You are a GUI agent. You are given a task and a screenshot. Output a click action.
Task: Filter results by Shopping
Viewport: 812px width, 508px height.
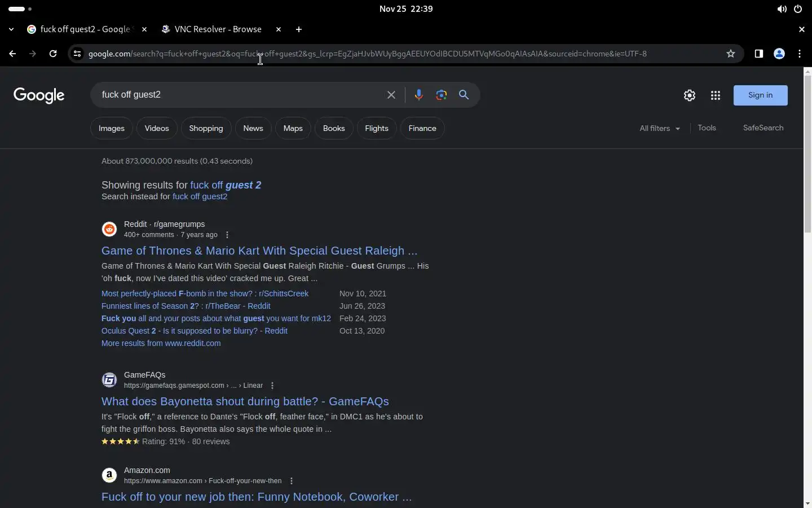point(206,129)
